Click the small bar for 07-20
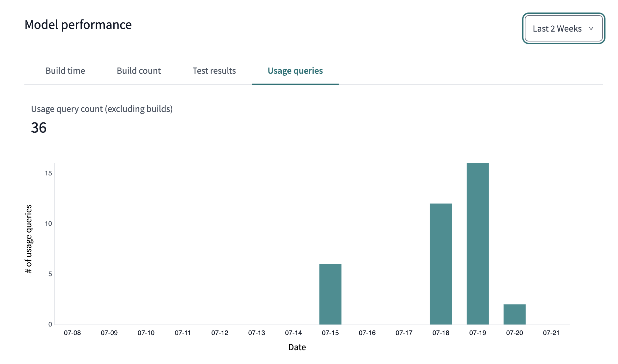Screen dimensions: 618x364 pyautogui.click(x=514, y=314)
